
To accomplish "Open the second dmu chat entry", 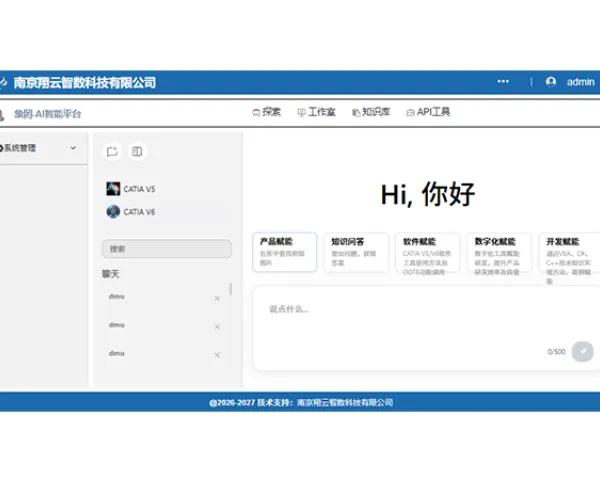I will pyautogui.click(x=117, y=325).
